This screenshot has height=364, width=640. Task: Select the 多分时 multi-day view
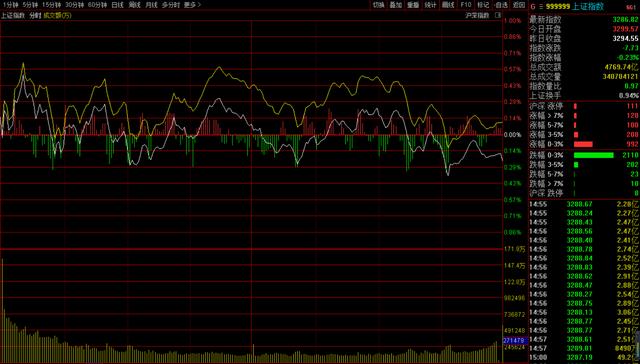point(171,5)
